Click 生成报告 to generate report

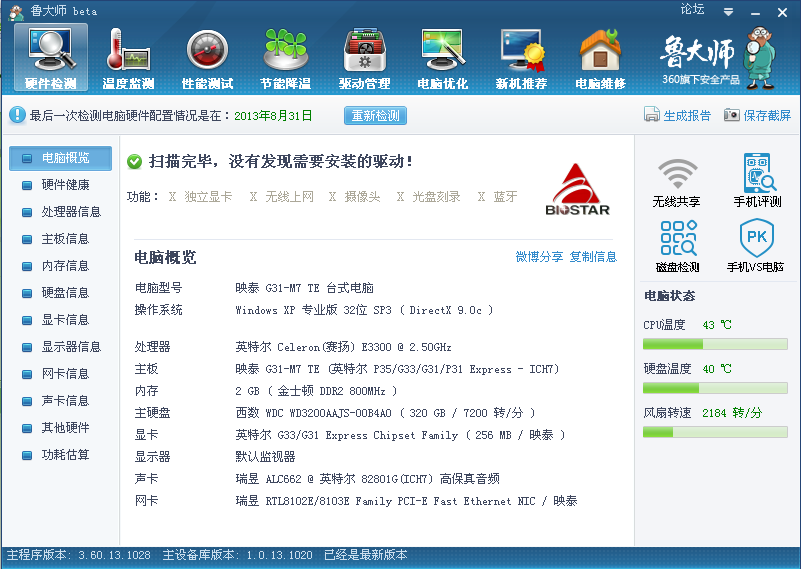tap(677, 115)
